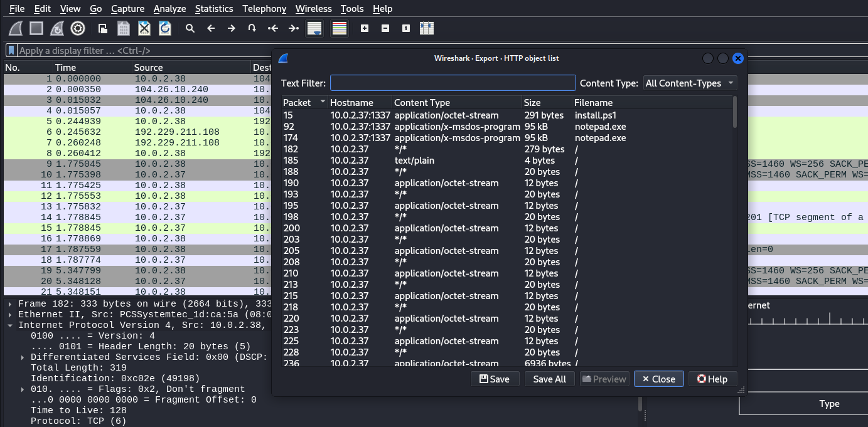Screen dimensions: 868x427
Task: Open a capture file from toolbar
Action: (x=103, y=28)
